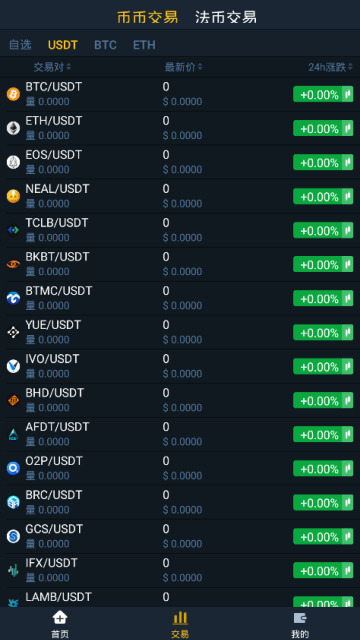
Task: Tap the +0.00% button for BHD/USDT
Action: pyautogui.click(x=323, y=400)
